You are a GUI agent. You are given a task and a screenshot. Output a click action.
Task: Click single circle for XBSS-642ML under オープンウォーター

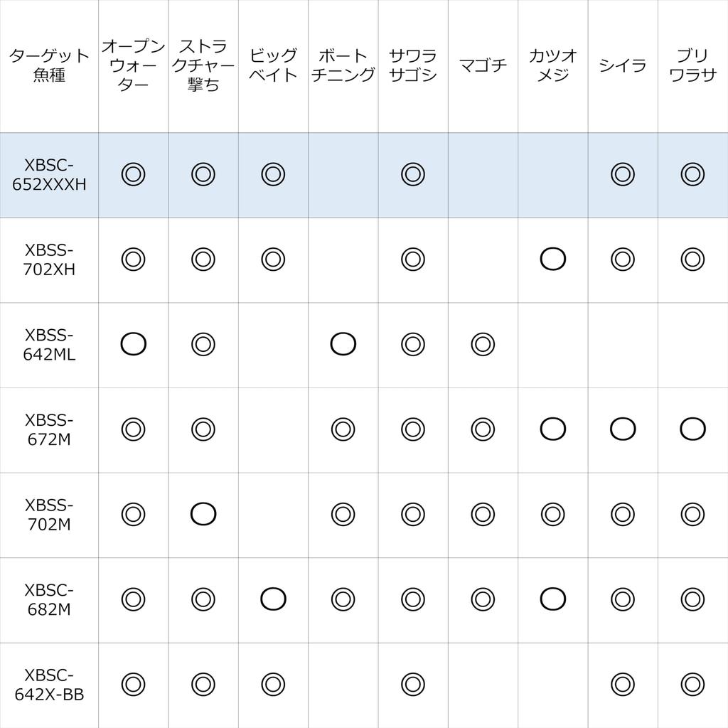point(133,344)
